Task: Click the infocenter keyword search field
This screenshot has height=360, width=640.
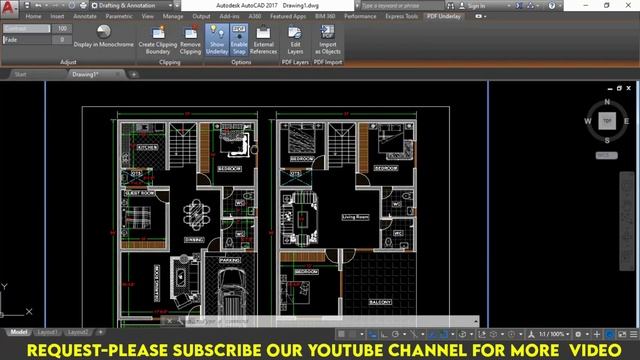Action: tap(402, 6)
